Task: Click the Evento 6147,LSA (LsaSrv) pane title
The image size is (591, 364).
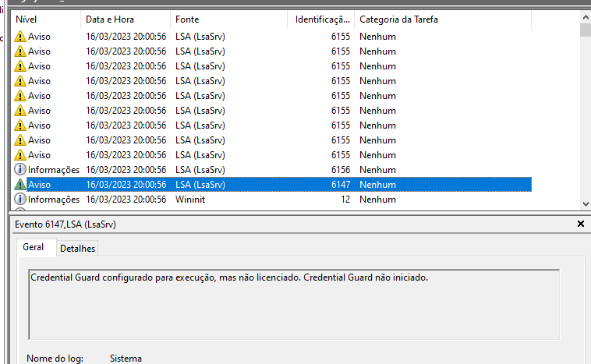Action: pos(65,224)
